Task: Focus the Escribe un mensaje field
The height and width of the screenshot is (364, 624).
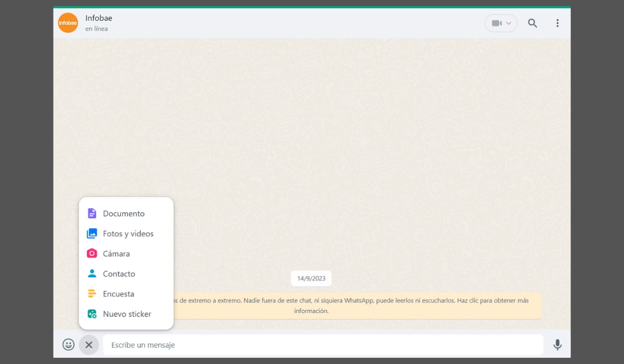Action: 322,345
